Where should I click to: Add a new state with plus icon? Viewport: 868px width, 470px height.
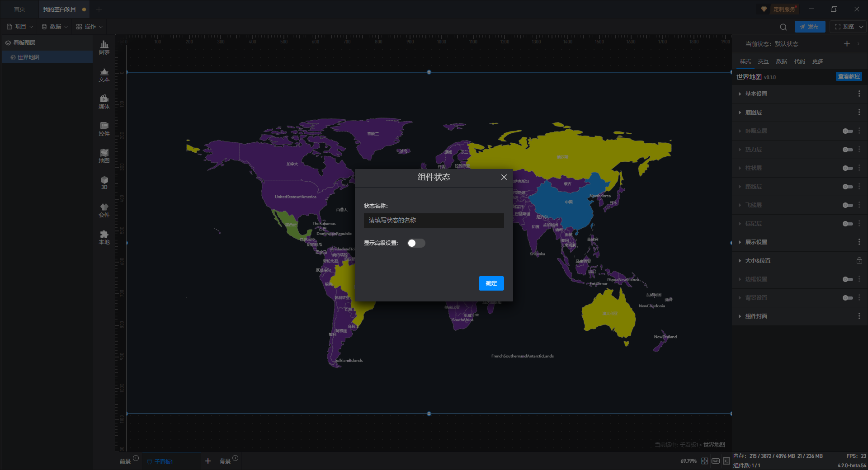pos(847,44)
